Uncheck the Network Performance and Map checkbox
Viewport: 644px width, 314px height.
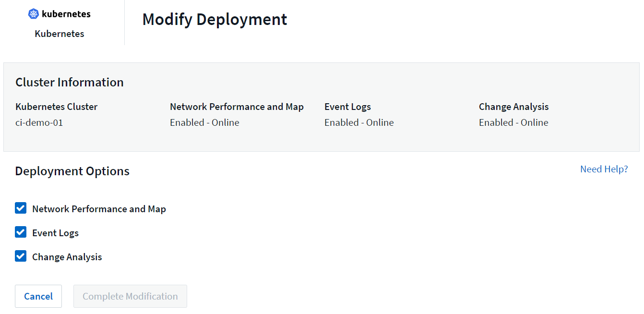[21, 208]
